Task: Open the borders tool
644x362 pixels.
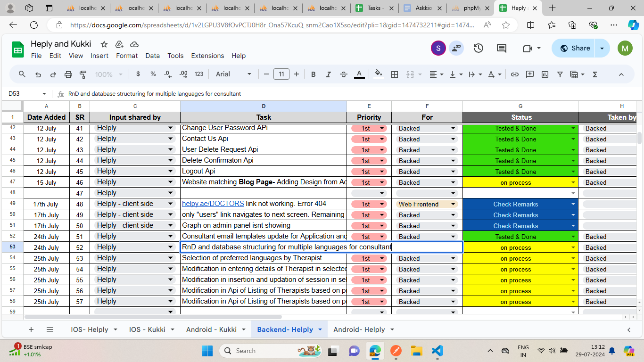Action: point(395,74)
